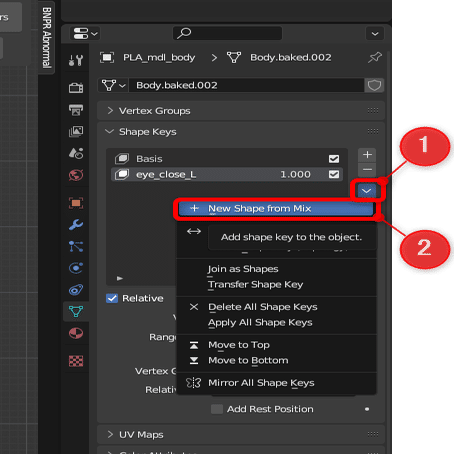The height and width of the screenshot is (454, 454).
Task: Open the Texture properties tab
Action: tap(76, 361)
